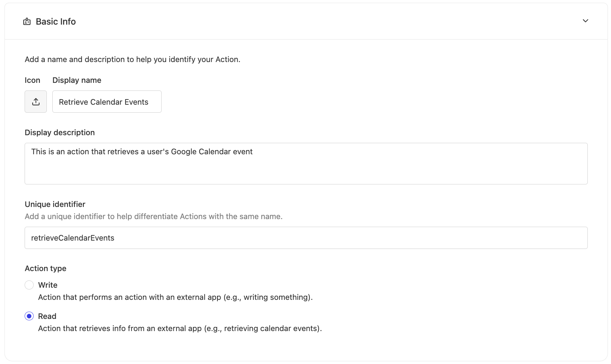Viewport: 611px width, 364px height.
Task: Click the Read option's explanatory description text
Action: point(180,328)
